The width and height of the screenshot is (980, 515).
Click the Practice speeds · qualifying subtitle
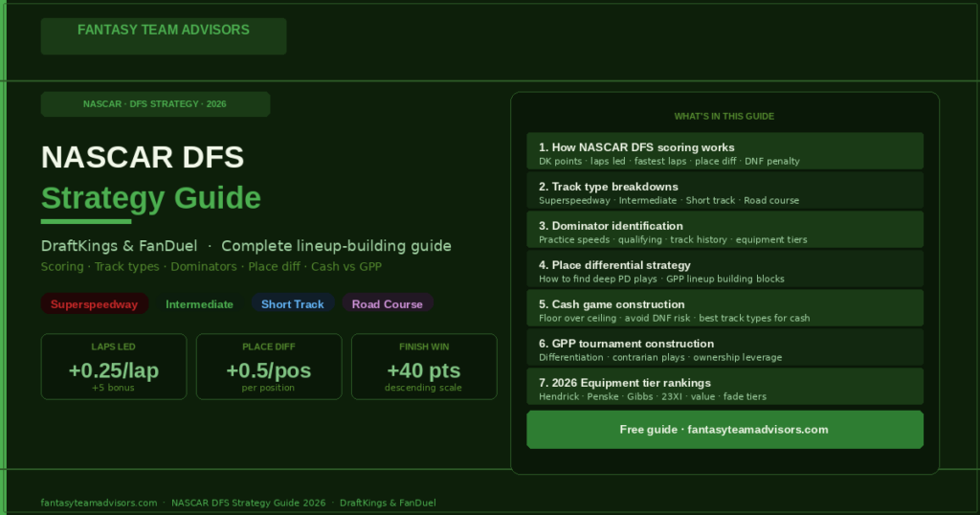point(673,240)
